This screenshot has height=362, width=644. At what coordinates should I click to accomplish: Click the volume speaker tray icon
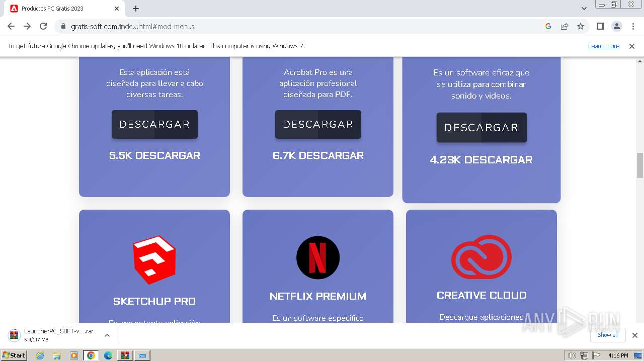(572, 355)
